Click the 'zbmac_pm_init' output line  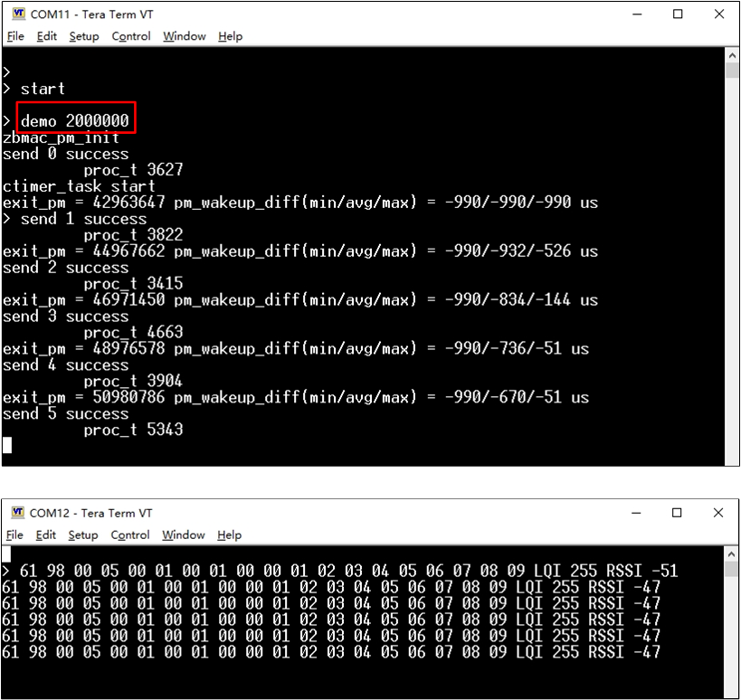click(x=61, y=138)
